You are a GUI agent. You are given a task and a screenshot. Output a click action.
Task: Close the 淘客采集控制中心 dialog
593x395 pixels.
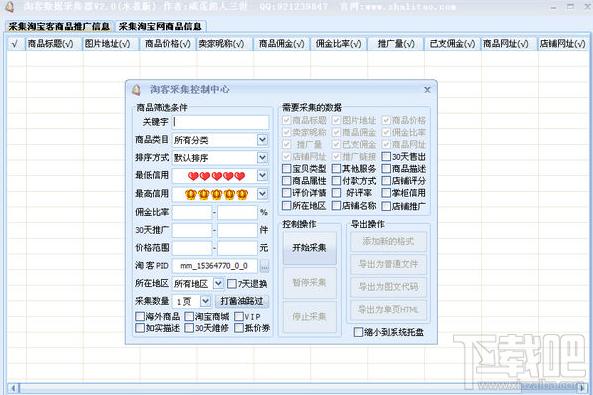coord(427,90)
